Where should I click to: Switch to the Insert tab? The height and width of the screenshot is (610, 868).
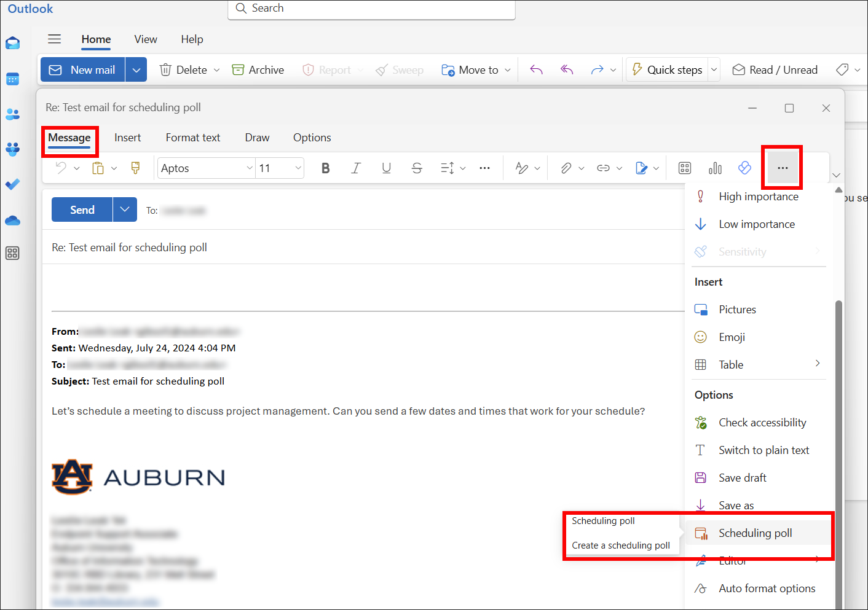click(x=128, y=138)
